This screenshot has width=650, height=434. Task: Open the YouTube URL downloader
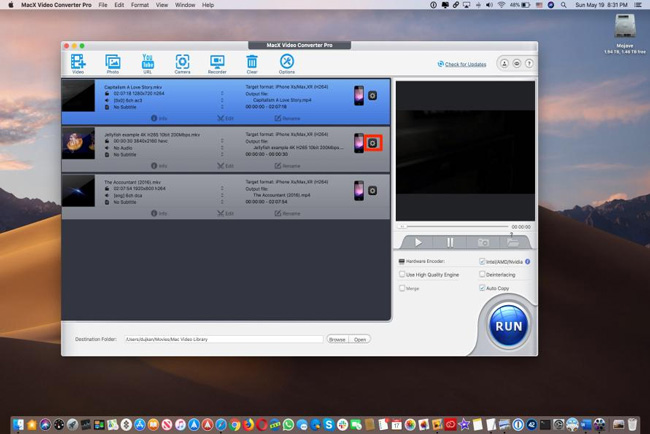148,63
